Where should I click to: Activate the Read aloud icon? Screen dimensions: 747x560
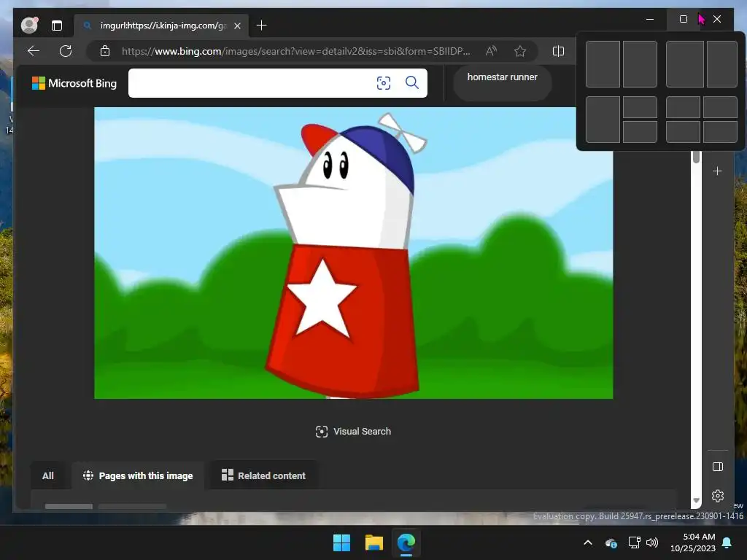(491, 51)
